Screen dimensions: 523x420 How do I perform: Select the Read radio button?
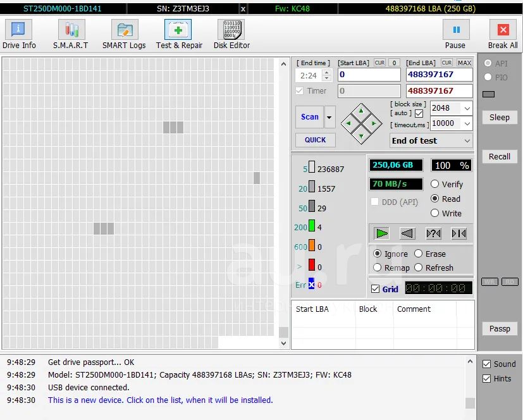coord(434,199)
